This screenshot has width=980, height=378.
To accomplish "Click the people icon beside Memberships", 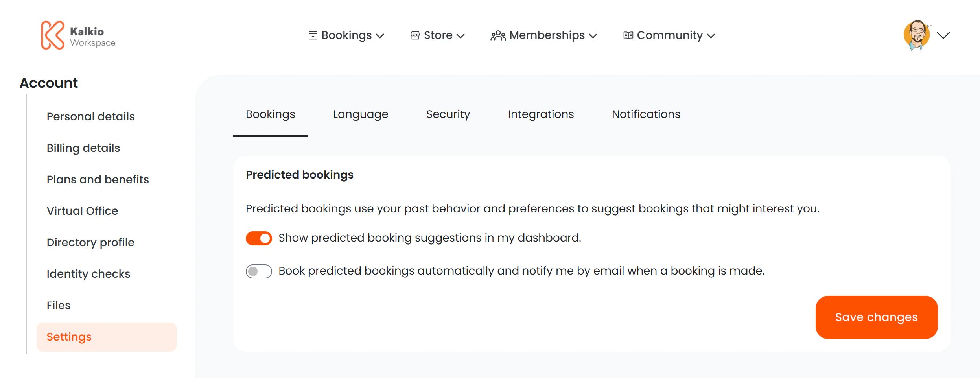I will pyautogui.click(x=497, y=35).
